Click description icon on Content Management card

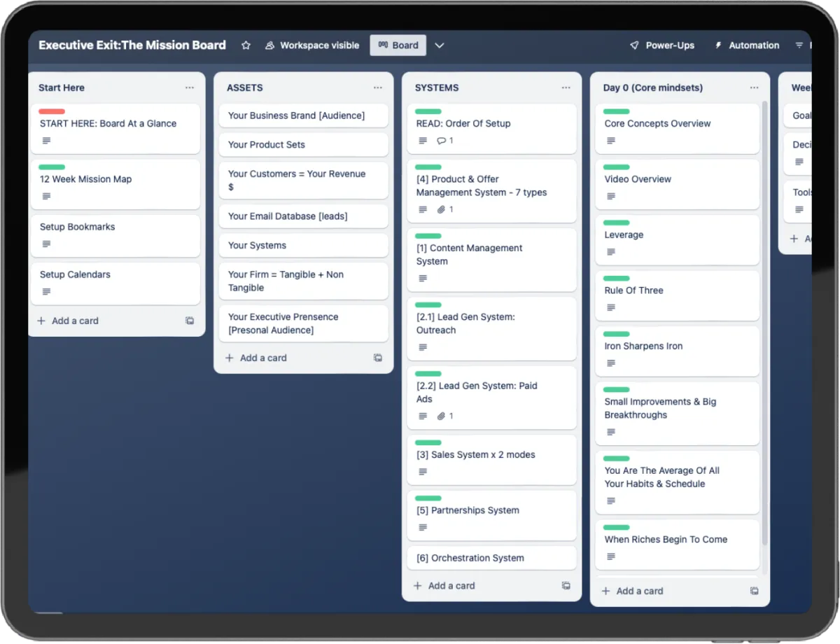pos(423,279)
